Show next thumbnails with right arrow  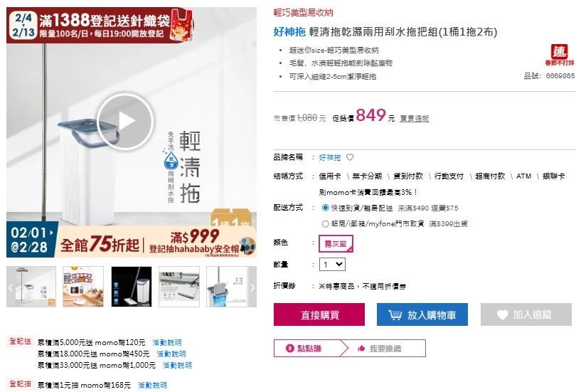click(x=252, y=287)
